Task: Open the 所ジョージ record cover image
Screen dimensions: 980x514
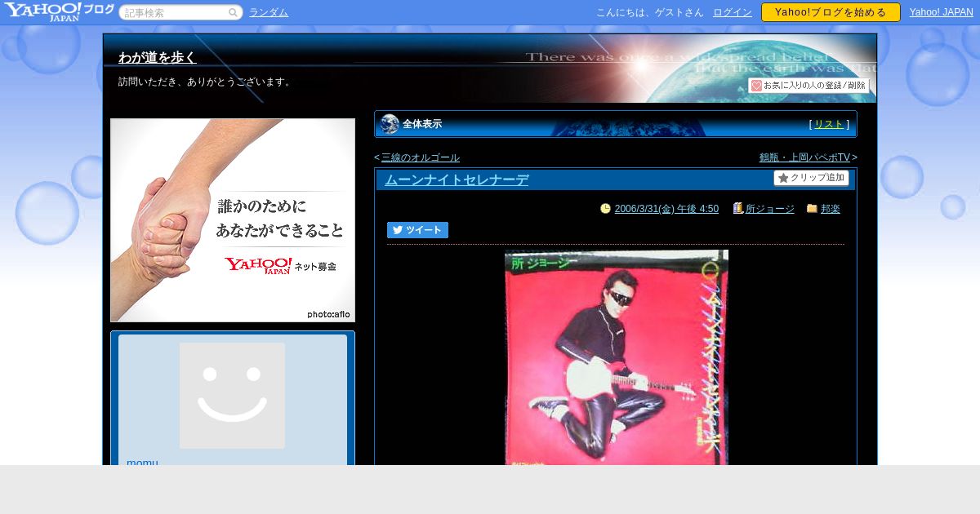Action: coord(617,357)
